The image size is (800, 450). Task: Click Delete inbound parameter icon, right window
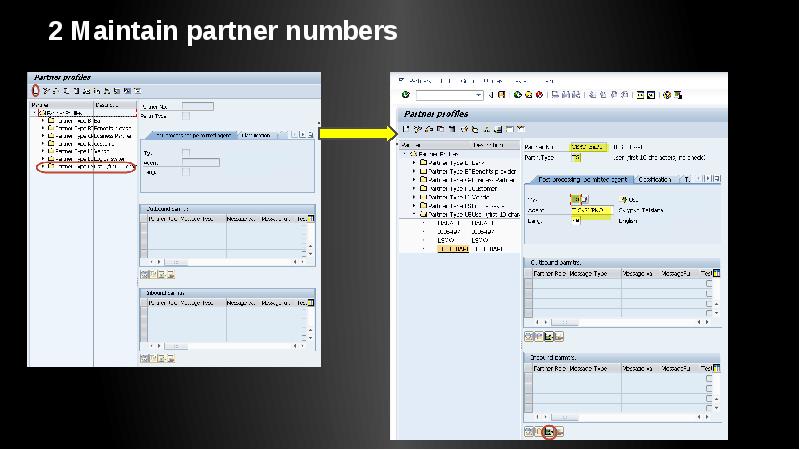559,432
